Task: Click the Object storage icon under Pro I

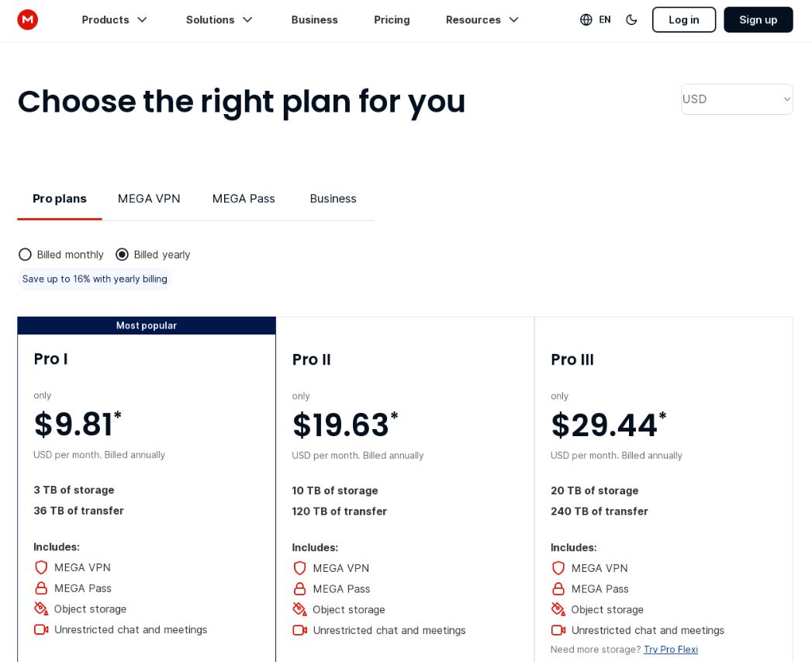Action: 41,608
